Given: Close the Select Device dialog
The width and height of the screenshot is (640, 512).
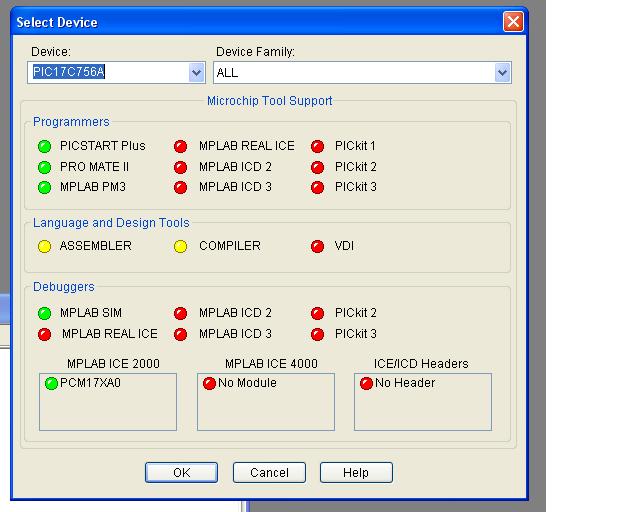Looking at the screenshot, I should [513, 21].
